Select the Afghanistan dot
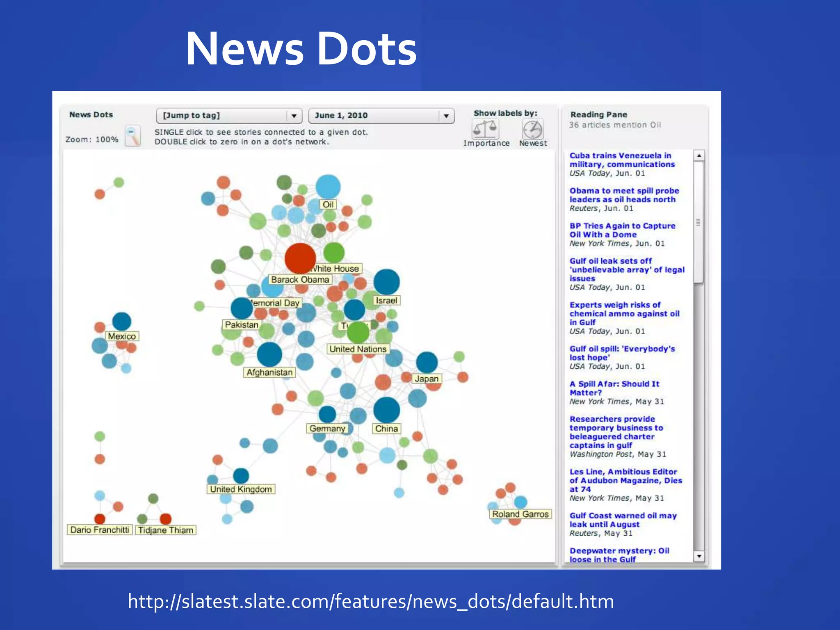 (x=269, y=354)
